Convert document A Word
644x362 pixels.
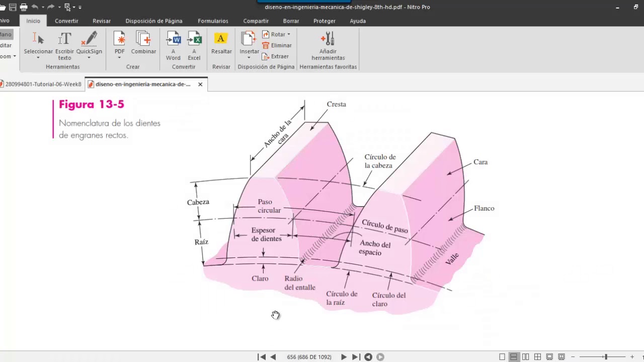[x=173, y=45]
